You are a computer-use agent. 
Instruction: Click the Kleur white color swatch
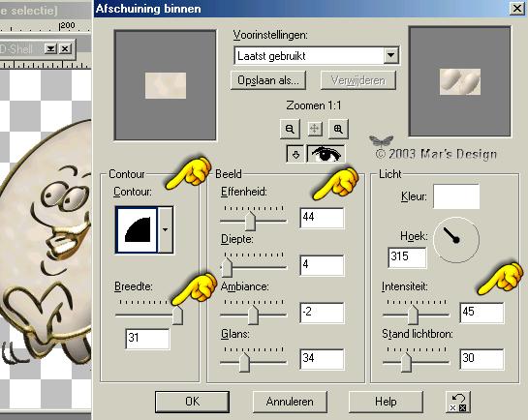pyautogui.click(x=456, y=196)
